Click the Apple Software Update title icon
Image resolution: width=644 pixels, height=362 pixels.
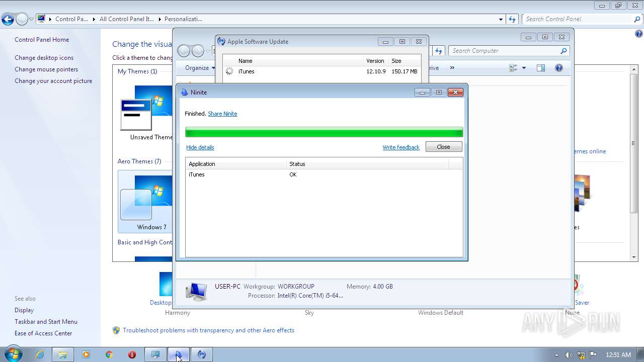pyautogui.click(x=221, y=42)
